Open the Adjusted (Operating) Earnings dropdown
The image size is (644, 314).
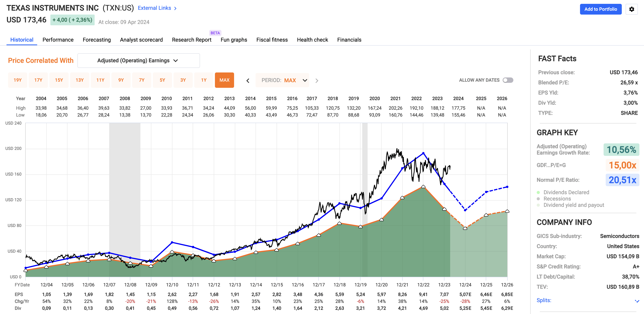(138, 61)
